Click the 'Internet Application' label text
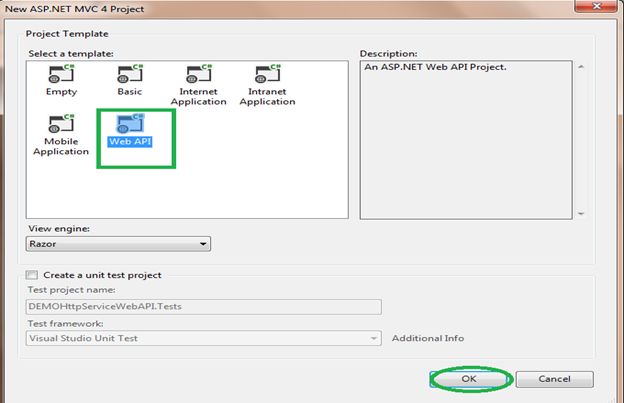Image resolution: width=624 pixels, height=403 pixels. point(199,97)
